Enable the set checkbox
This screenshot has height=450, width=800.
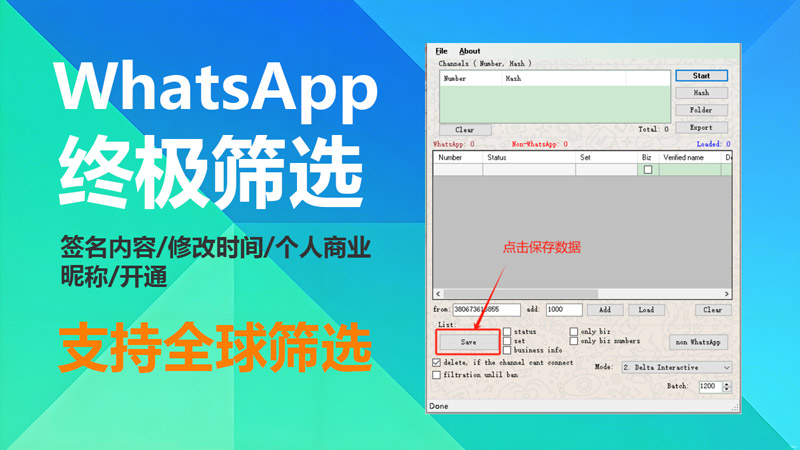[x=507, y=341]
